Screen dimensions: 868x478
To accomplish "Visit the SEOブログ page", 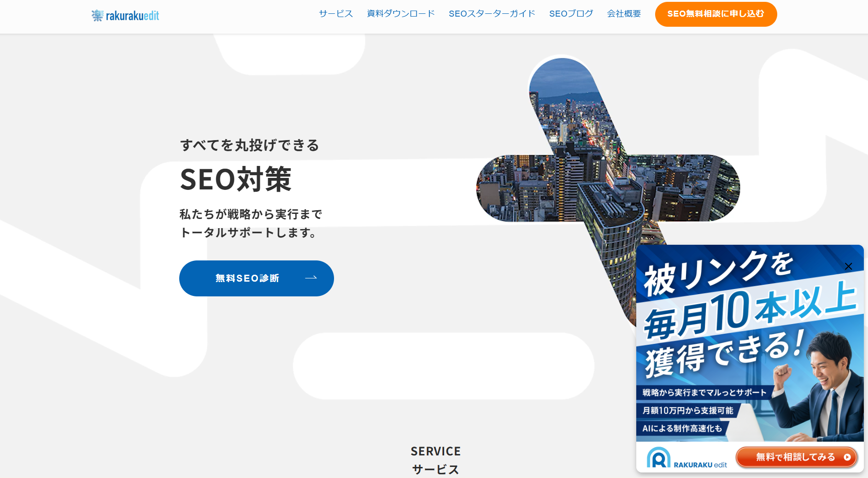I will [571, 14].
